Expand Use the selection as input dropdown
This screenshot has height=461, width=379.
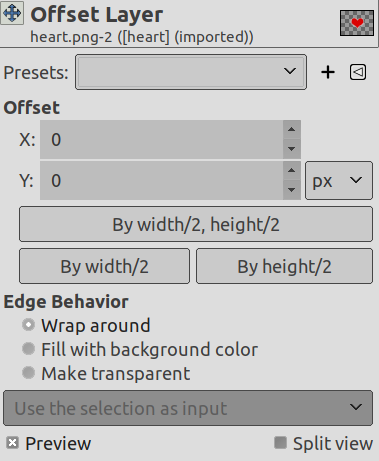[188, 408]
